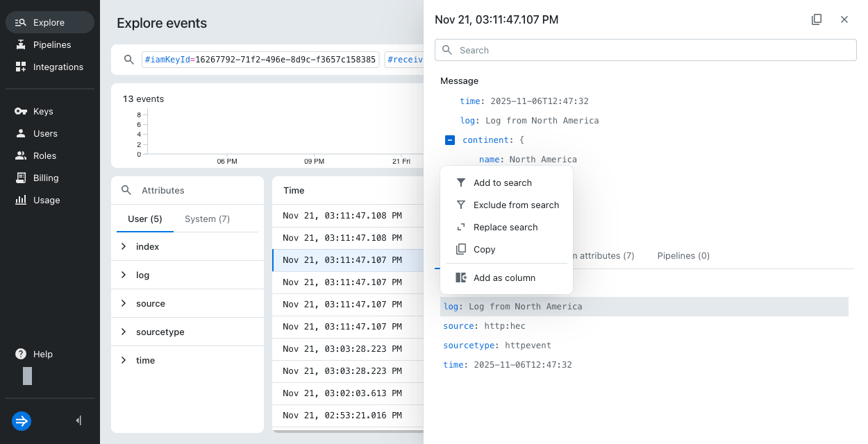Click the blue arrow logo at bottom left
The image size is (868, 444).
pyautogui.click(x=22, y=420)
